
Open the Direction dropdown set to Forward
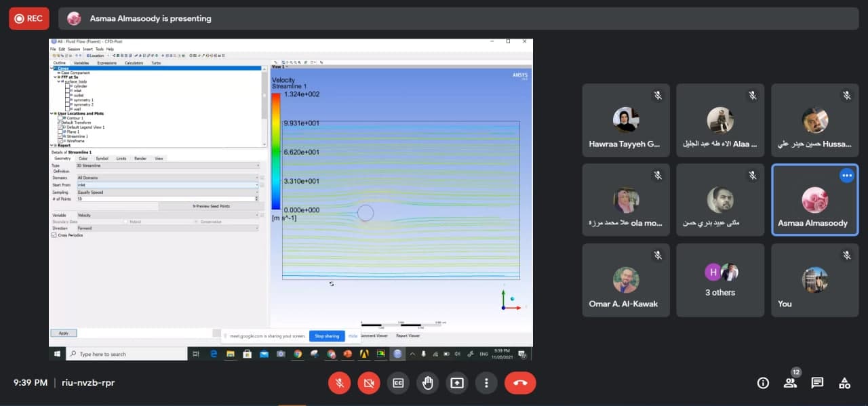point(167,228)
